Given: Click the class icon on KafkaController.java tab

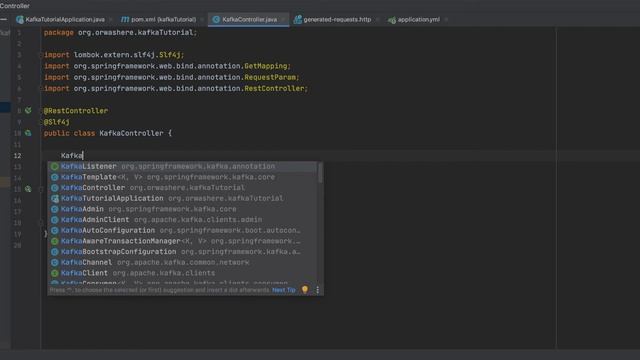Looking at the screenshot, I should [216, 20].
